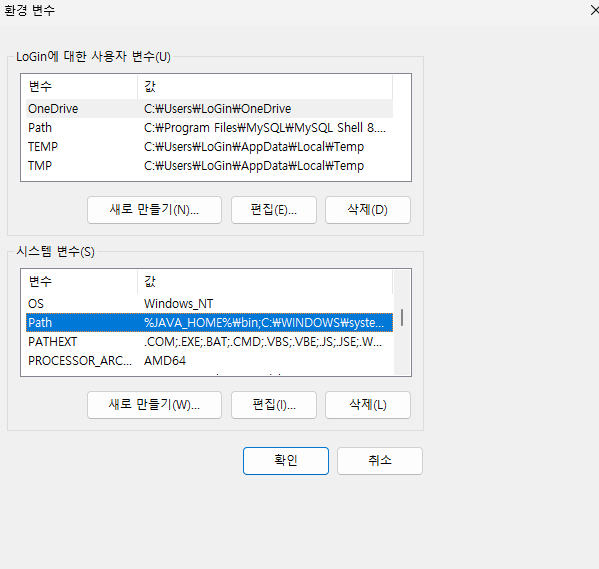
Task: Click 새로 만들기(W)... for system variables
Action: (x=154, y=405)
